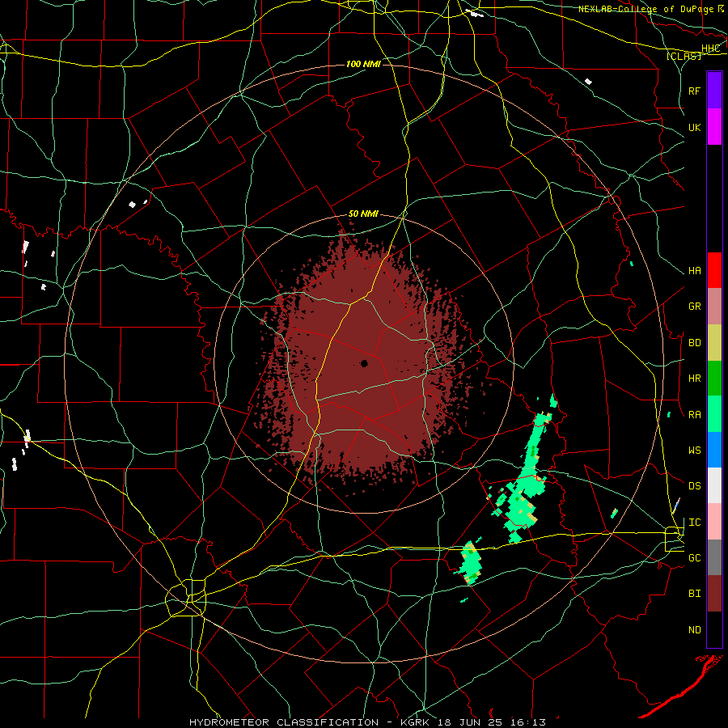Click the IC legend label
The image size is (728, 728).
(694, 523)
